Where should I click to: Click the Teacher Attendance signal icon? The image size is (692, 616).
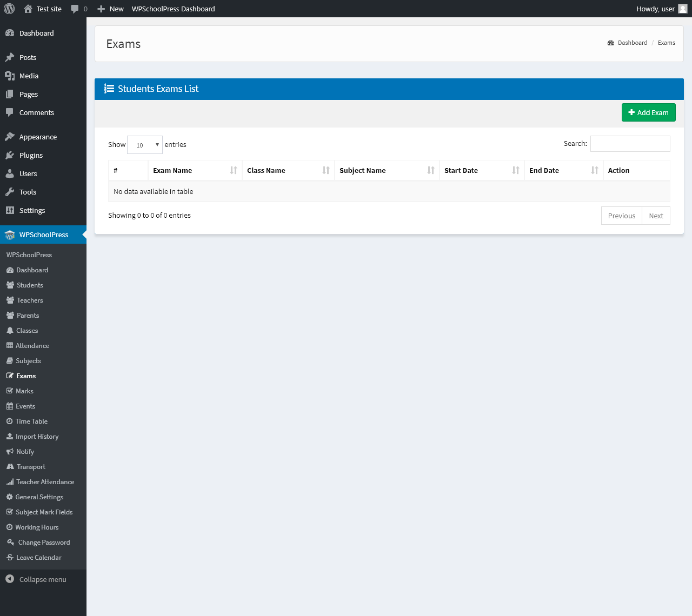pos(10,482)
